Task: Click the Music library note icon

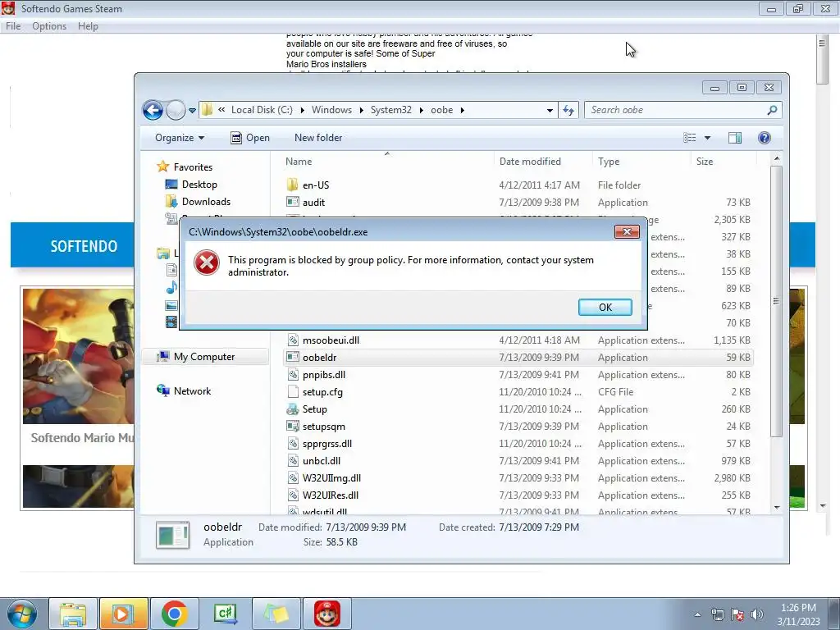Action: click(171, 288)
